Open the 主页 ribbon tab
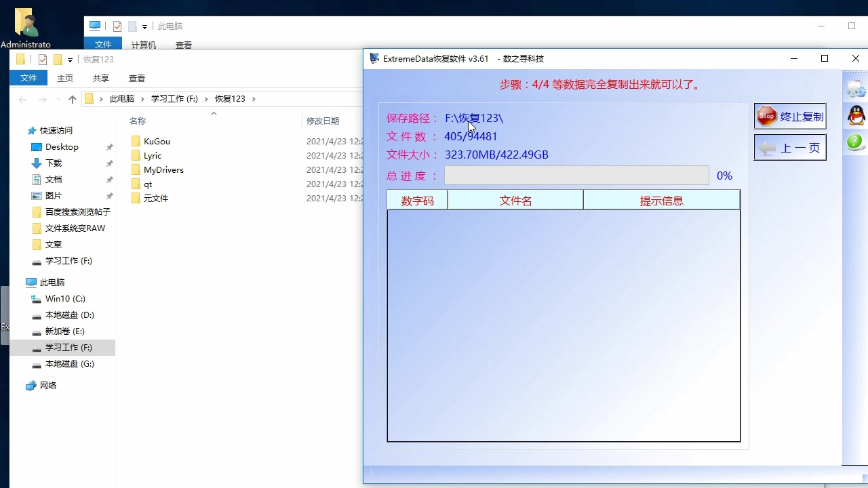This screenshot has height=488, width=868. tap(65, 78)
